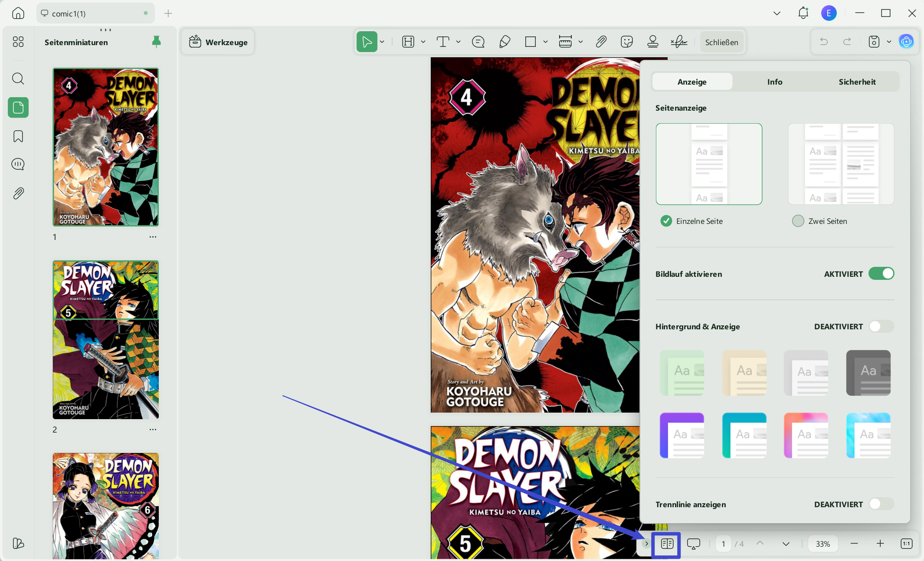Go to the Home screen icon
Viewport: 924px width, 561px height.
click(x=18, y=13)
